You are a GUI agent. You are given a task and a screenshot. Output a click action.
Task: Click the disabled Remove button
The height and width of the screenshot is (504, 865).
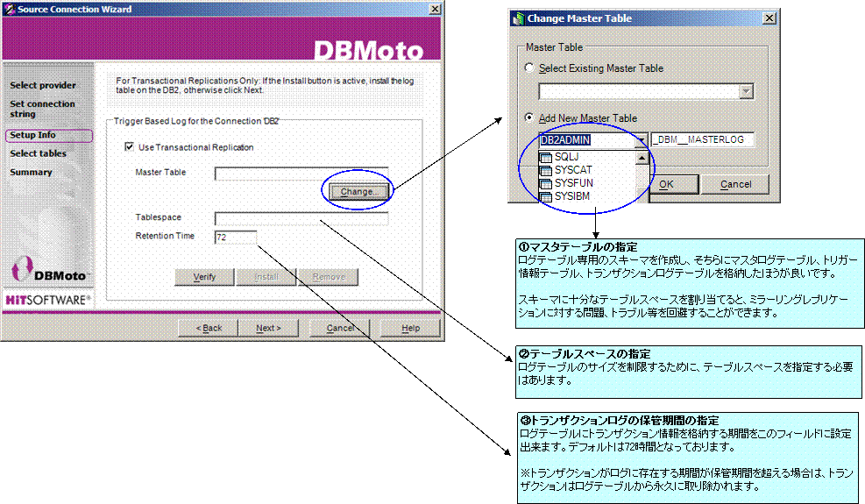click(329, 277)
